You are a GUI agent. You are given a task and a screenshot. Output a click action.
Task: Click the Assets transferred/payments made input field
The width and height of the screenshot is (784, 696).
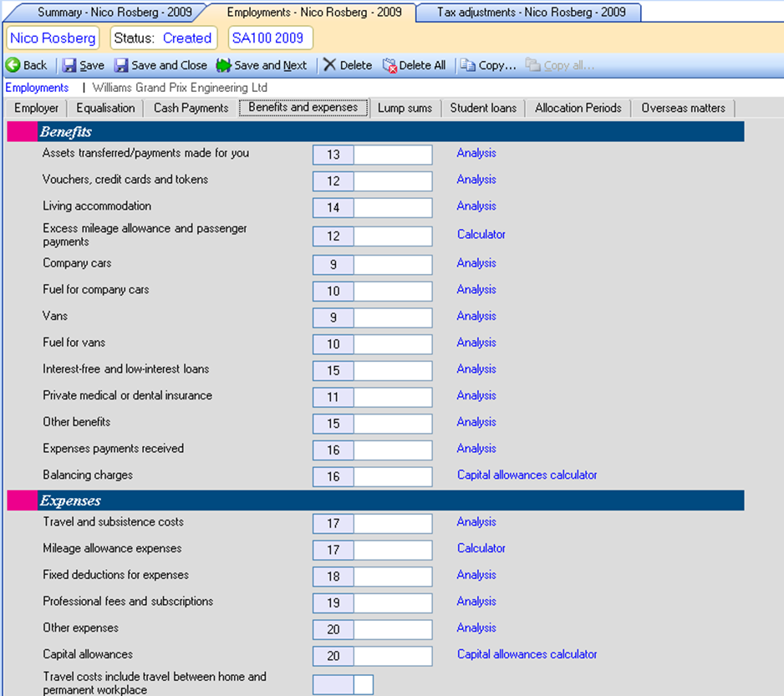(x=393, y=155)
